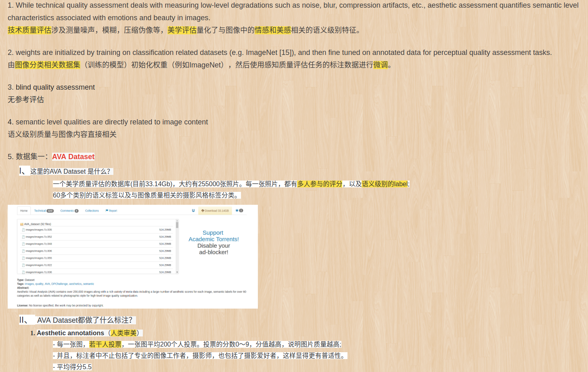This screenshot has height=372, width=588.
Task: Click file icon beside images.7z.052
Action: coord(23,237)
